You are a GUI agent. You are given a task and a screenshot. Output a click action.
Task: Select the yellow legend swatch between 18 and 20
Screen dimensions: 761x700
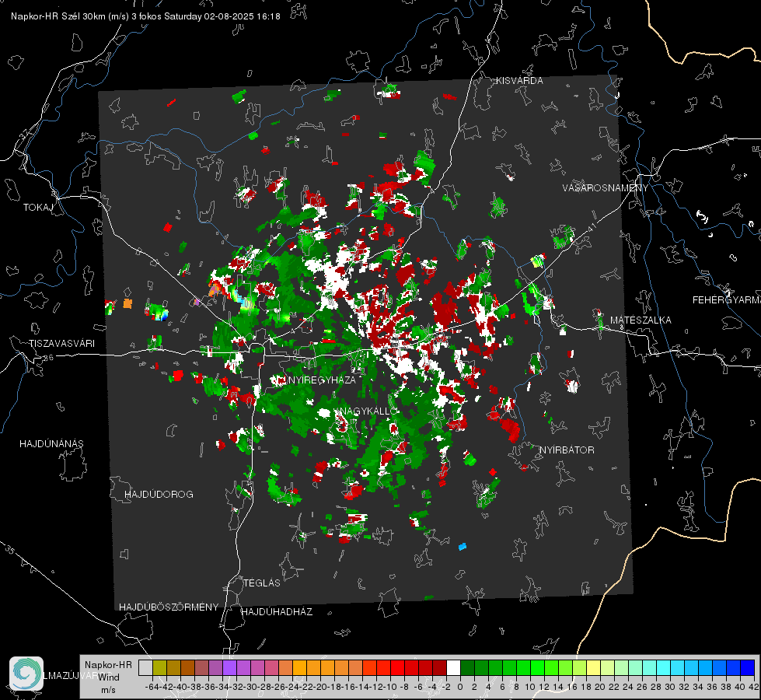[x=594, y=667]
